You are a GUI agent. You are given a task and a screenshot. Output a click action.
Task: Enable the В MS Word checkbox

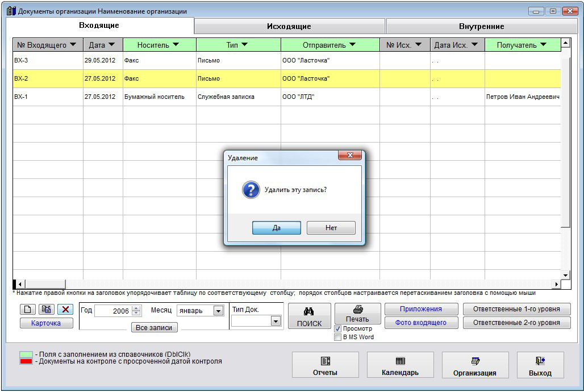(x=338, y=337)
